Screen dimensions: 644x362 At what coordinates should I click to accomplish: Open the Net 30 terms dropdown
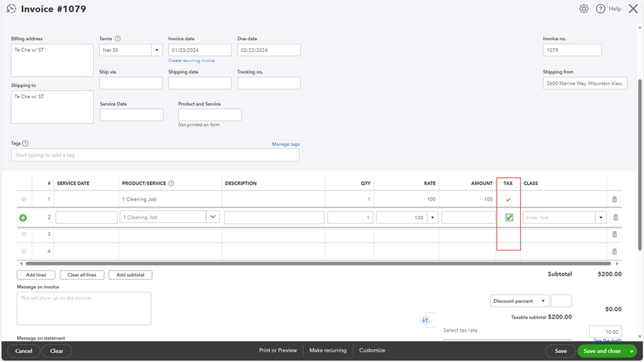(x=157, y=50)
